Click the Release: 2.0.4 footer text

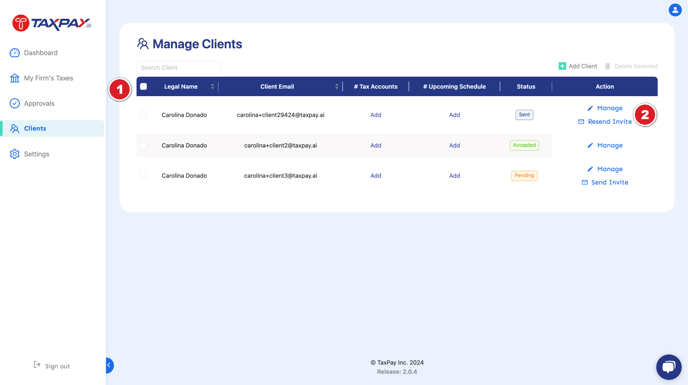tap(397, 372)
